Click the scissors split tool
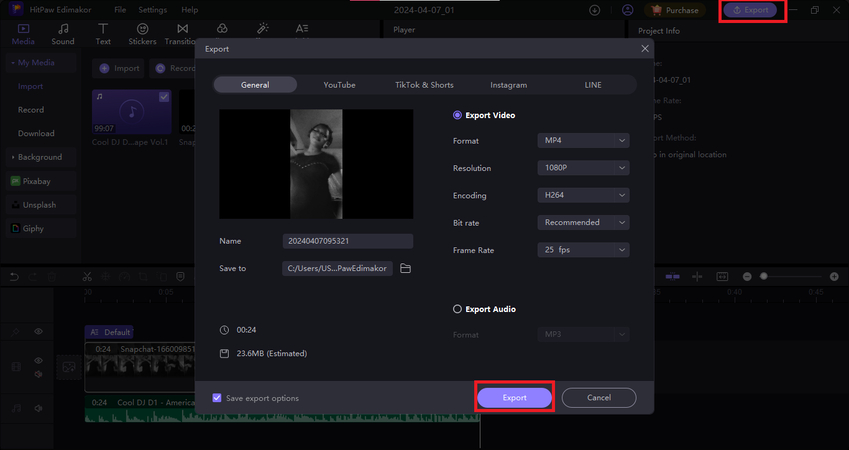The width and height of the screenshot is (849, 450). click(87, 277)
